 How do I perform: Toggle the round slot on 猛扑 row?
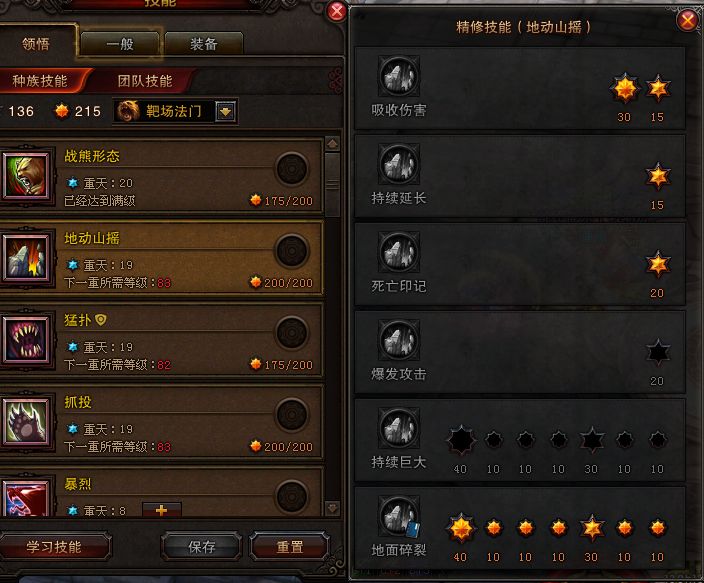[x=292, y=333]
